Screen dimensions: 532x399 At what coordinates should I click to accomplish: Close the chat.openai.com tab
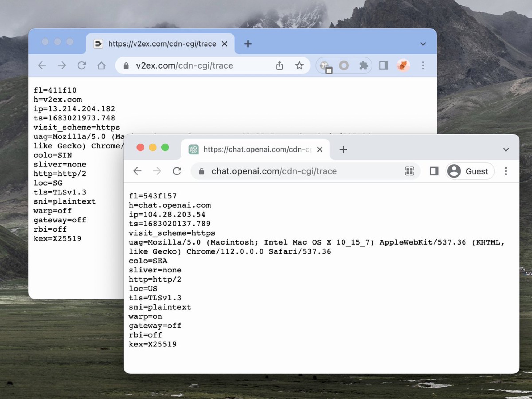[x=320, y=150]
